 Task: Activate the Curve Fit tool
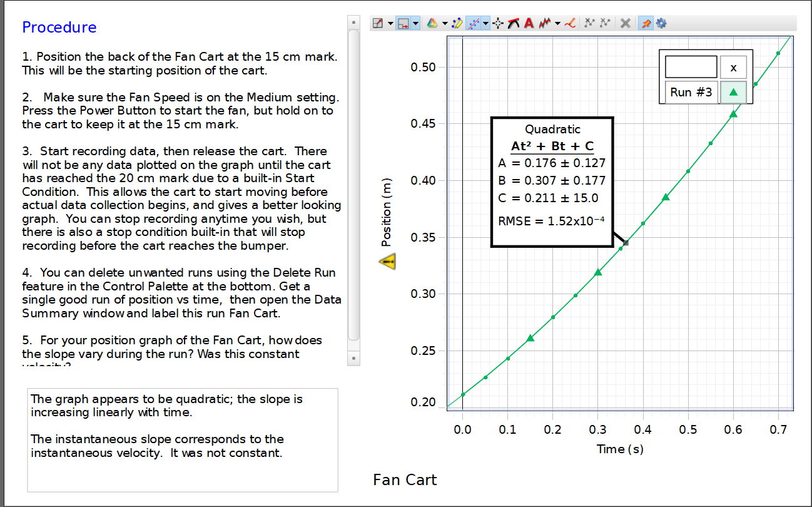point(474,23)
